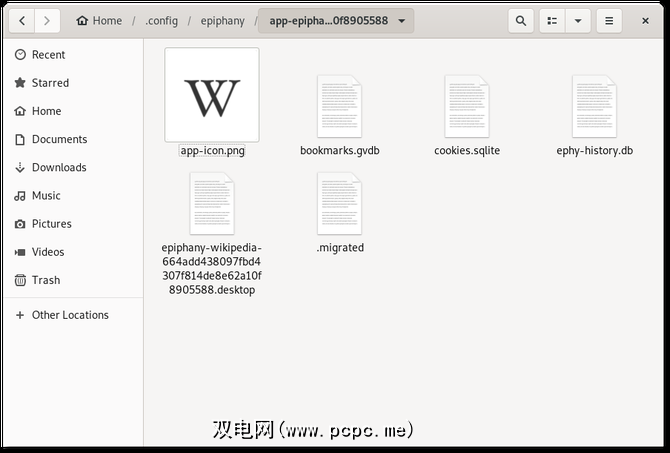Click the Home breadcrumb in the path bar
Image resolution: width=670 pixels, height=453 pixels.
(x=99, y=21)
